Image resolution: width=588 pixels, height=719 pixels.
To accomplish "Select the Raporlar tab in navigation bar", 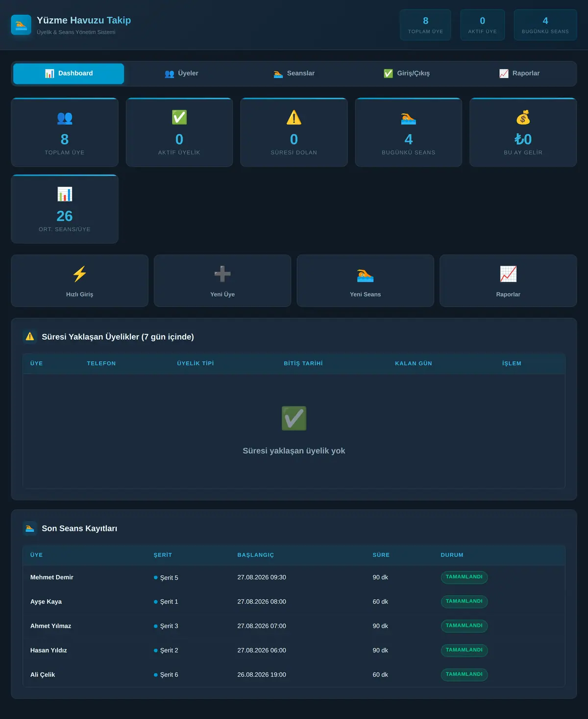I will click(x=519, y=74).
